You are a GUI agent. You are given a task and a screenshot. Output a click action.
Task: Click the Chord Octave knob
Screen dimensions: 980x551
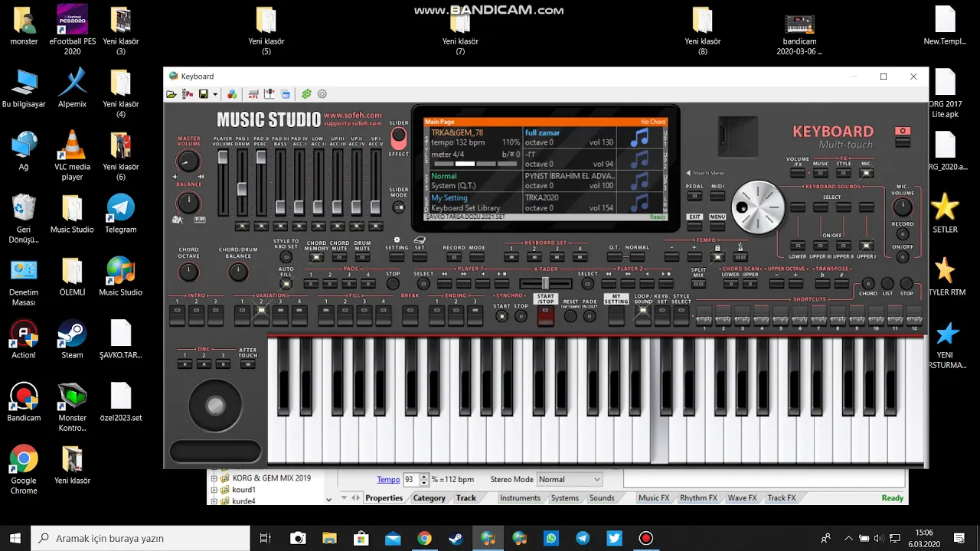pyautogui.click(x=188, y=272)
